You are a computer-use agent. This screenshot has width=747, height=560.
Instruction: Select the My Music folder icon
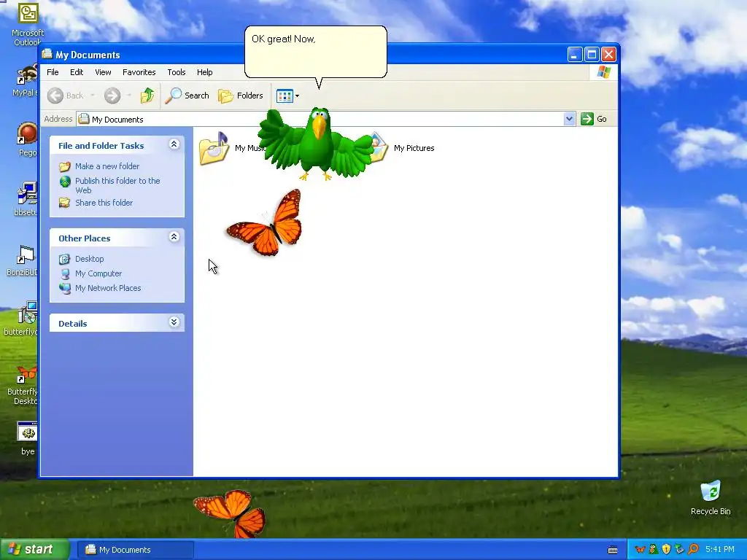click(x=214, y=149)
